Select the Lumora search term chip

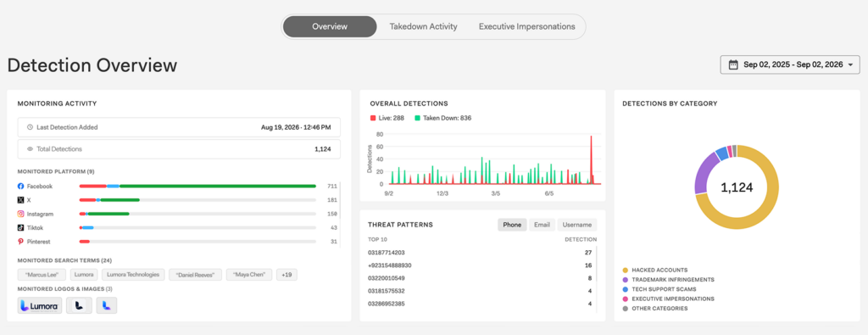point(85,275)
